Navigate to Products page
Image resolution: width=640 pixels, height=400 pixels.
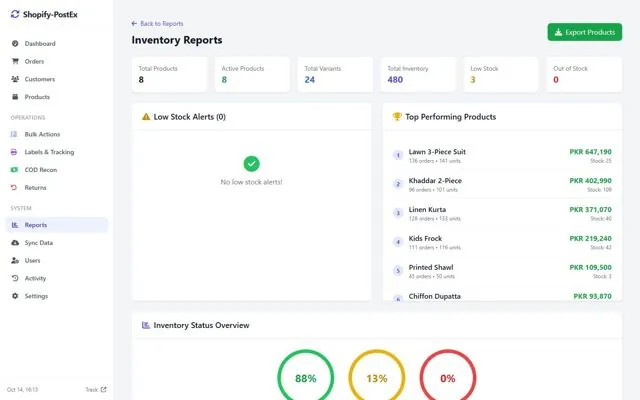coord(57,97)
